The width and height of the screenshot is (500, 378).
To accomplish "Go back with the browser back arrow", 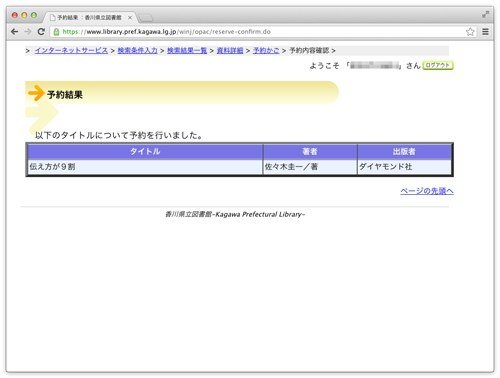I will coord(14,32).
